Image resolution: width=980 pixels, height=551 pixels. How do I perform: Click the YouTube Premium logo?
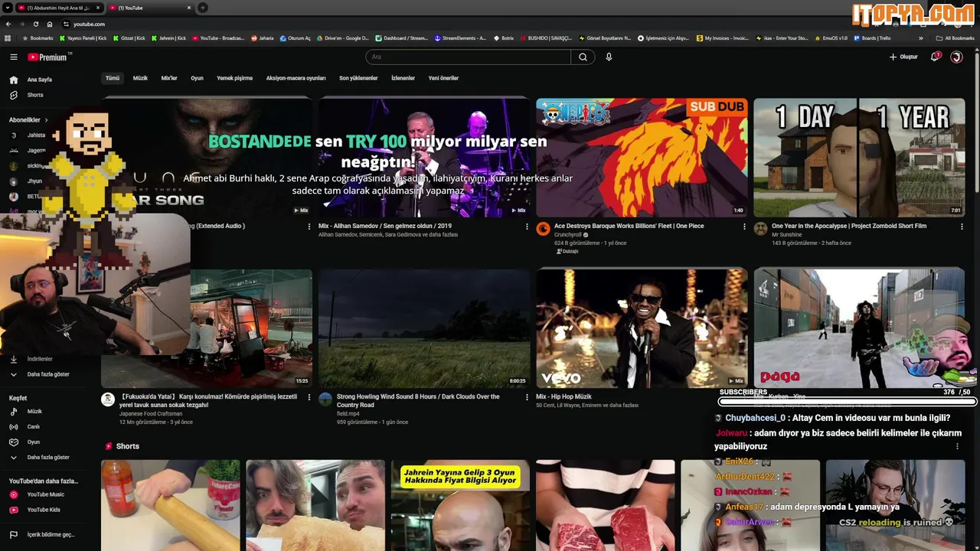[49, 57]
